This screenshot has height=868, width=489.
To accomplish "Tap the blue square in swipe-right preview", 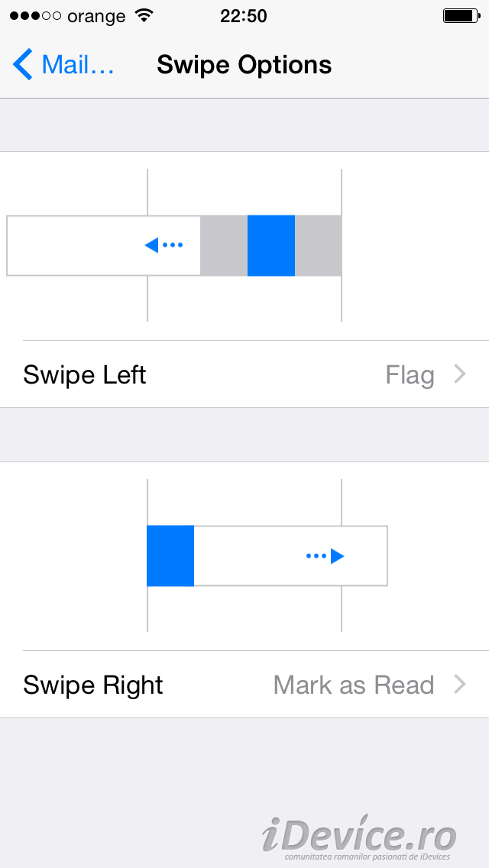I will [170, 556].
